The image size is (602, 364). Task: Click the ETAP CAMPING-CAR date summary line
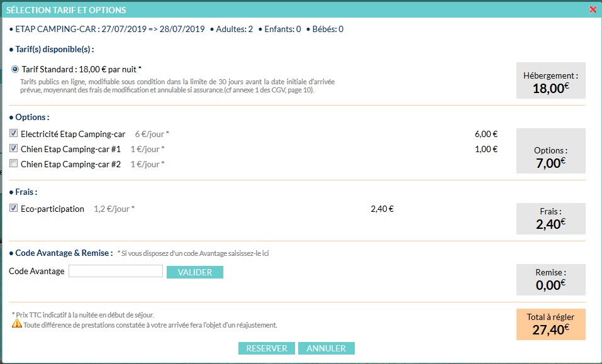coord(107,29)
